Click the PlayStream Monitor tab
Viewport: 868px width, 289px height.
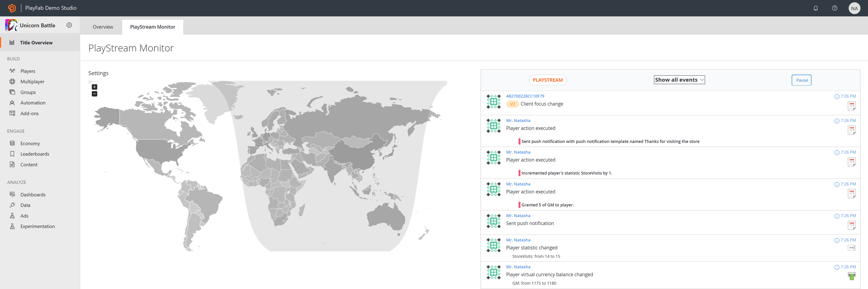pyautogui.click(x=152, y=27)
